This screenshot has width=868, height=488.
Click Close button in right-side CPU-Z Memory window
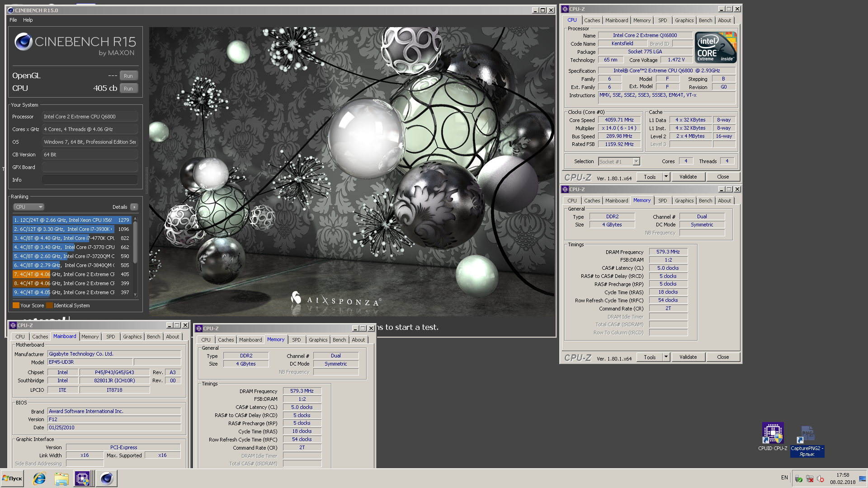723,357
